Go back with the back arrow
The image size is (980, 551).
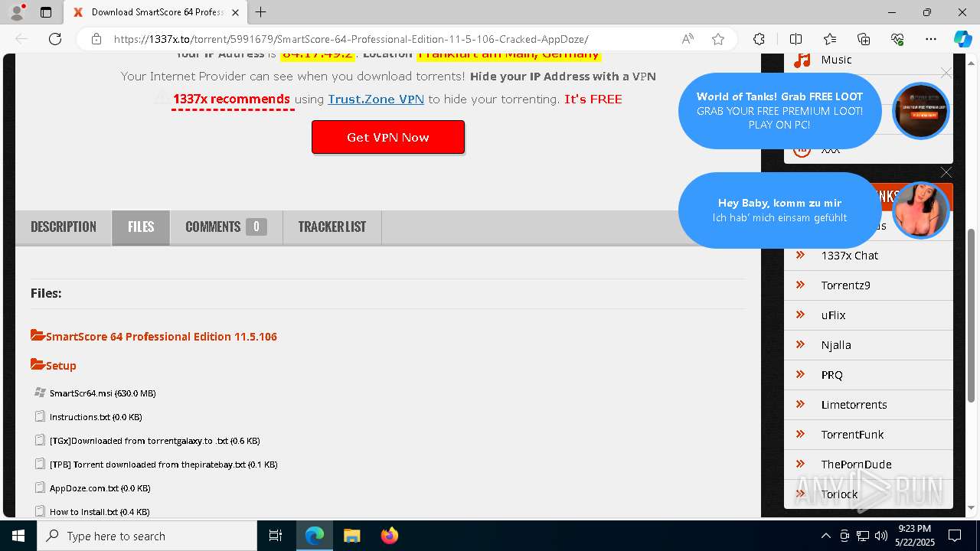(21, 39)
